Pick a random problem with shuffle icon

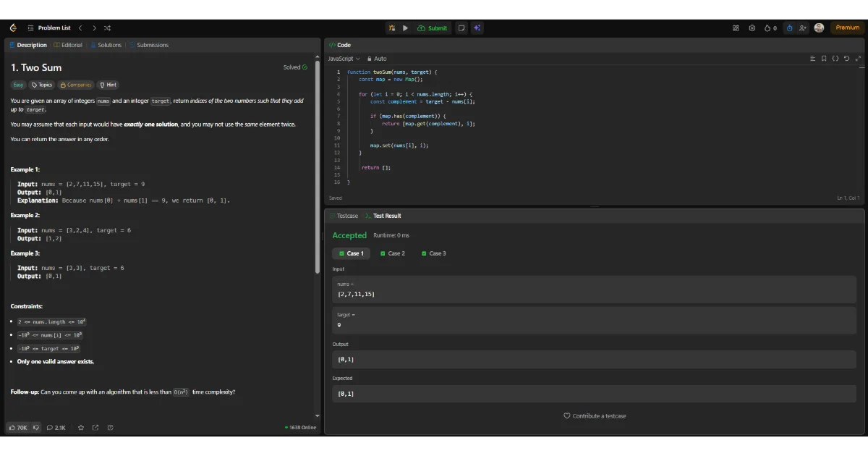107,28
